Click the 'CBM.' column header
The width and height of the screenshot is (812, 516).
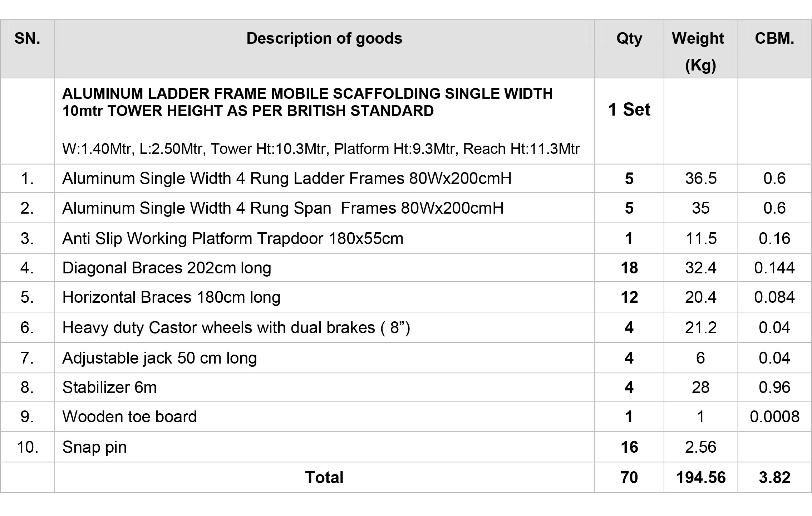tap(774, 49)
